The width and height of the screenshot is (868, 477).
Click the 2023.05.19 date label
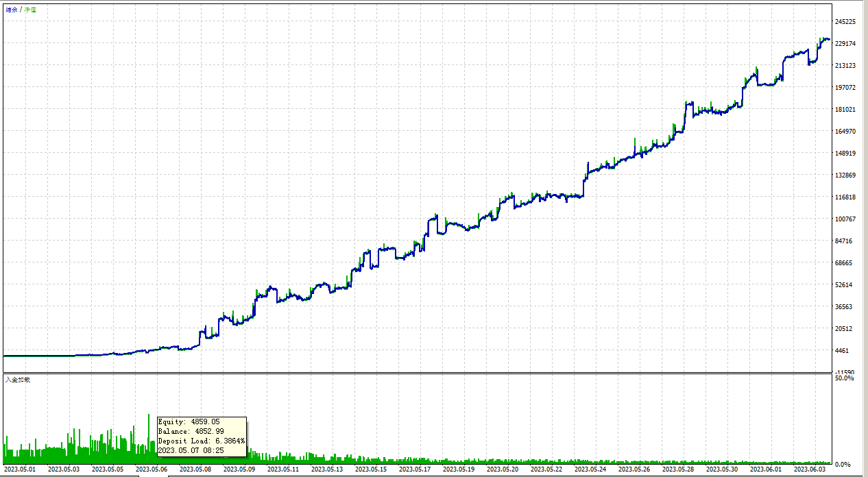(460, 470)
